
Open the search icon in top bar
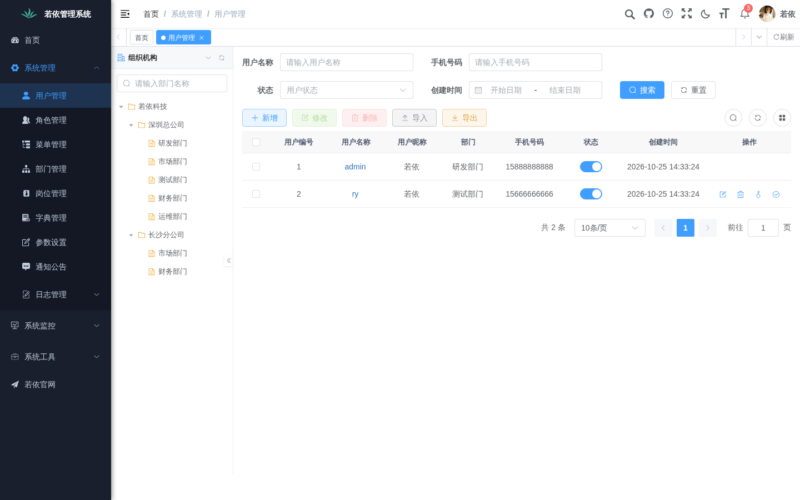[630, 14]
